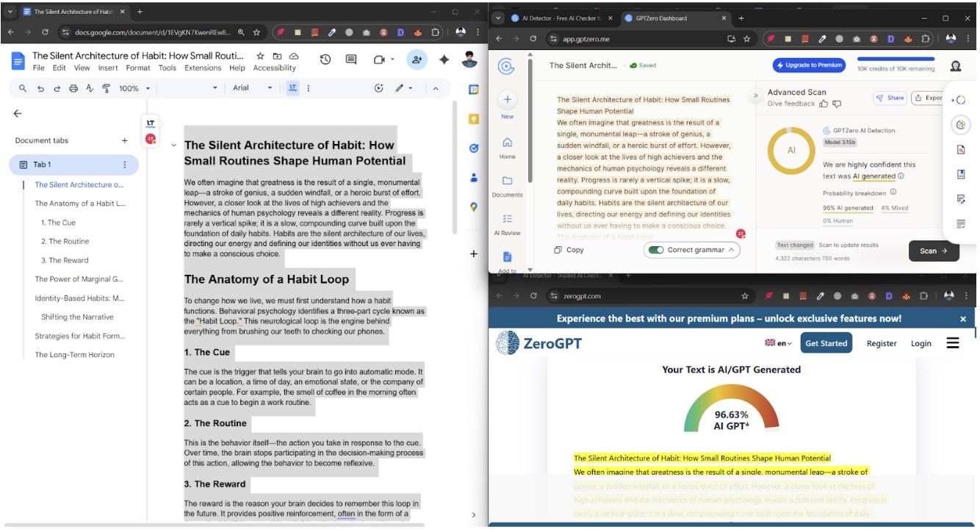Open the zoom 100% dropdown in Docs
The image size is (980, 532).
pos(134,88)
